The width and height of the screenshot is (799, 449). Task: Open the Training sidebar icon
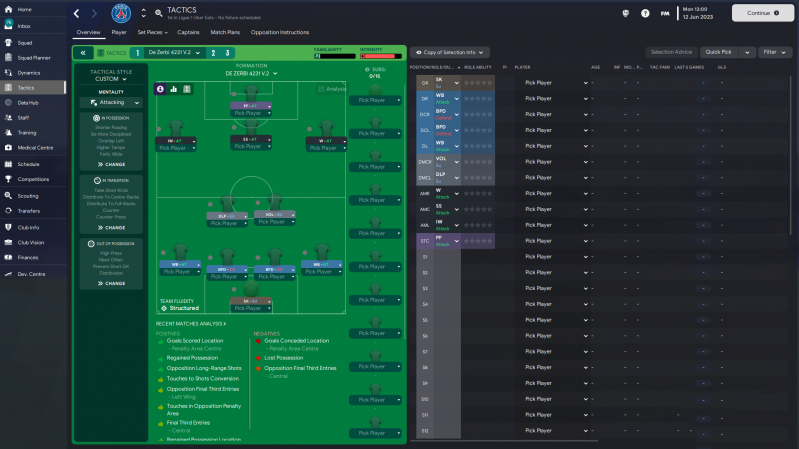pyautogui.click(x=9, y=133)
